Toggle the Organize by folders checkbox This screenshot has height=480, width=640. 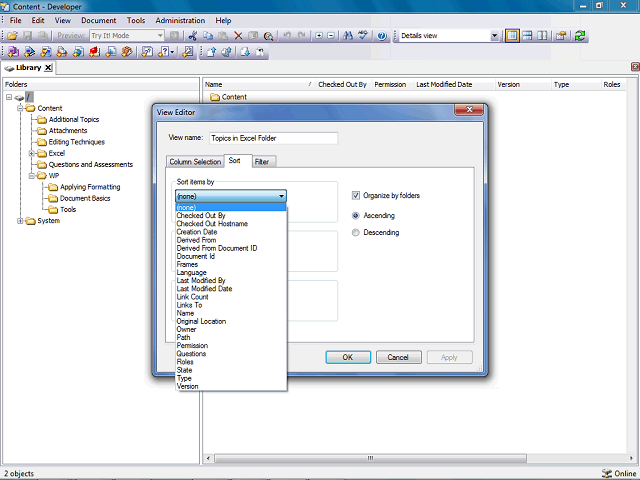coord(356,196)
